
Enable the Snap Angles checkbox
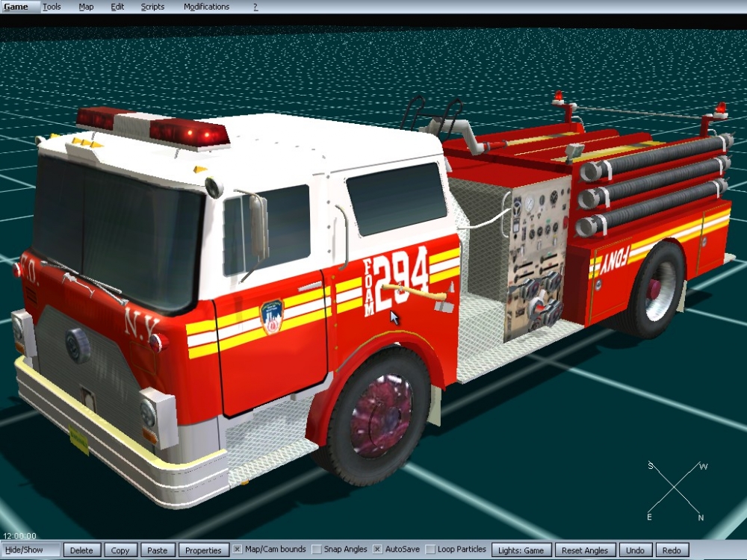(x=316, y=550)
